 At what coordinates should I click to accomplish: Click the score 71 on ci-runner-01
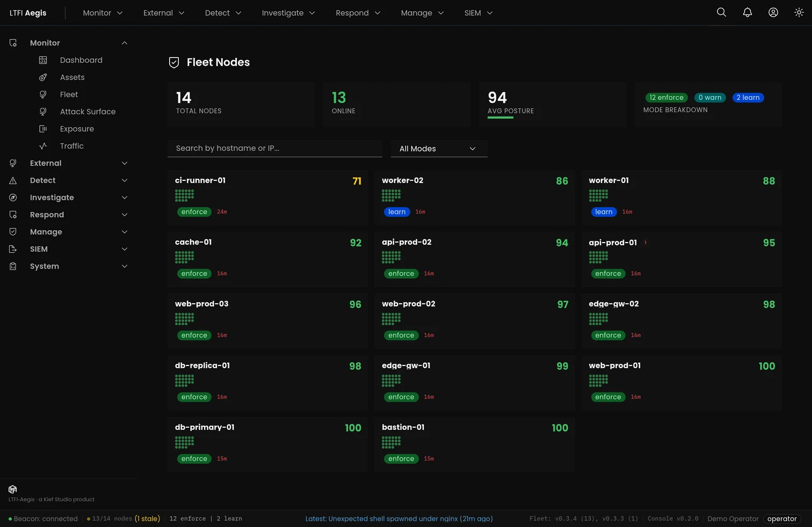tap(357, 181)
